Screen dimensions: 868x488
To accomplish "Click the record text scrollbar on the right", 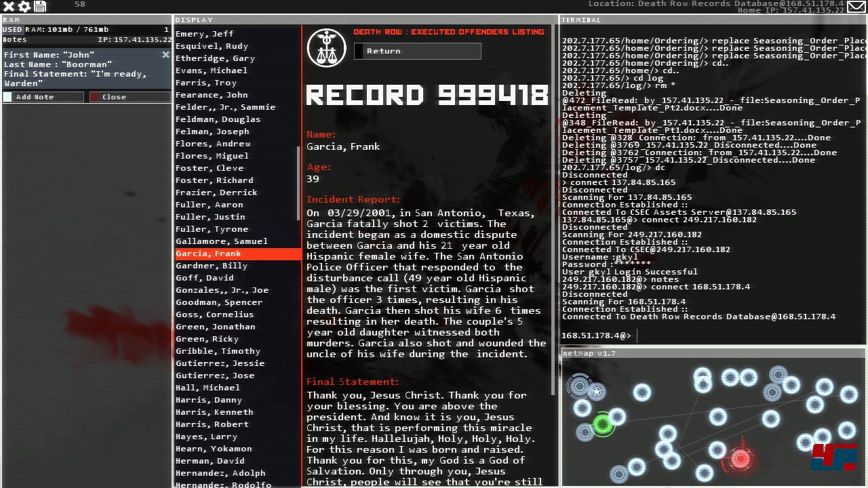I will pos(555,203).
